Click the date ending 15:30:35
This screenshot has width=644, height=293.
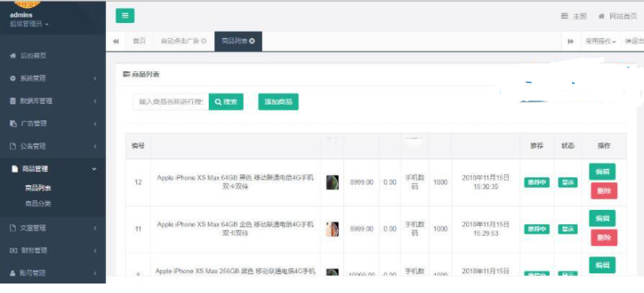click(x=486, y=182)
